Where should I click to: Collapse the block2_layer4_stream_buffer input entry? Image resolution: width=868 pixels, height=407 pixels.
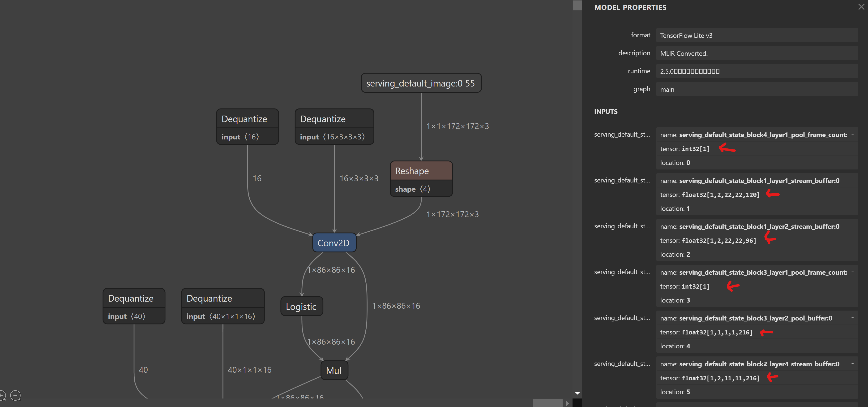click(x=852, y=364)
